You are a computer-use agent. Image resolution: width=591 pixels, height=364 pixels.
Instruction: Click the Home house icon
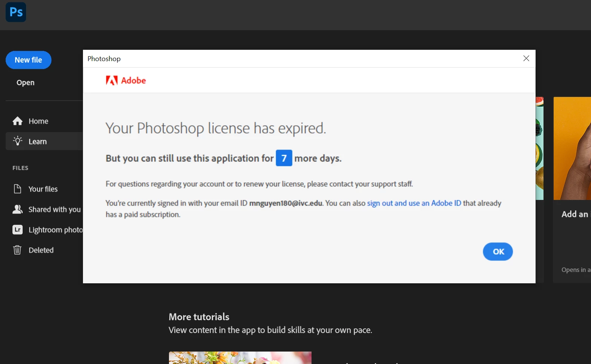click(x=18, y=121)
